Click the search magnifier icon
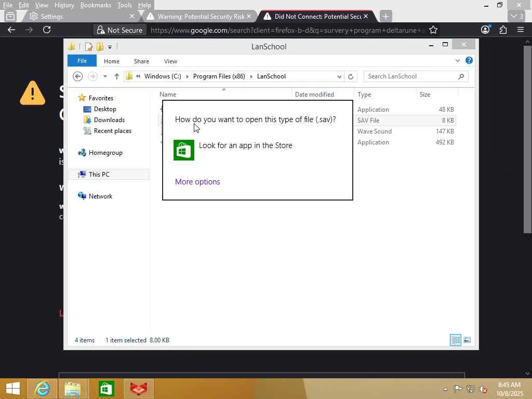This screenshot has height=399, width=532. pyautogui.click(x=461, y=76)
